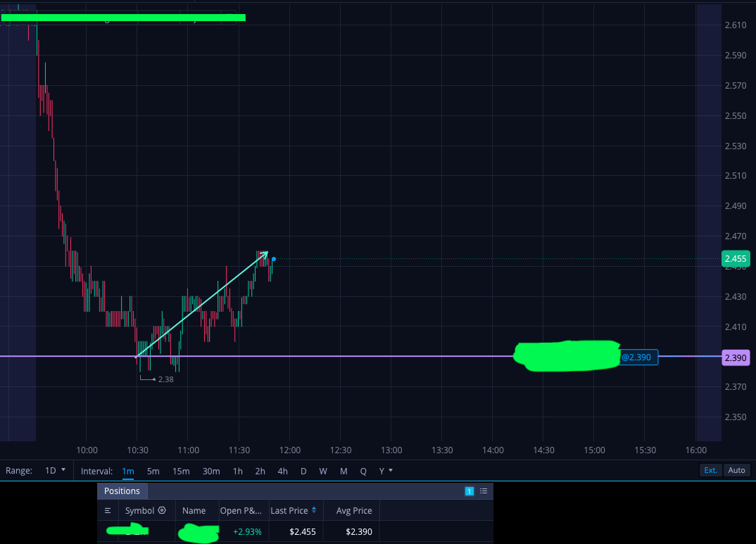Select the 1m interval

pyautogui.click(x=128, y=472)
